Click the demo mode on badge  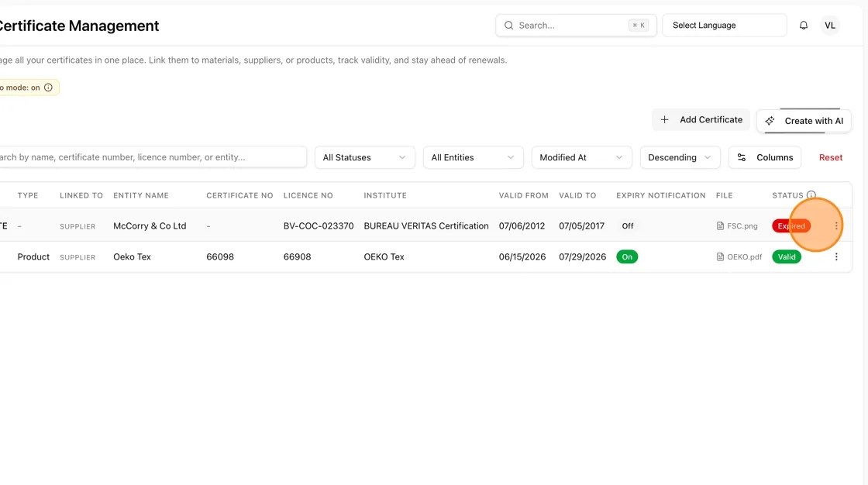coord(29,88)
